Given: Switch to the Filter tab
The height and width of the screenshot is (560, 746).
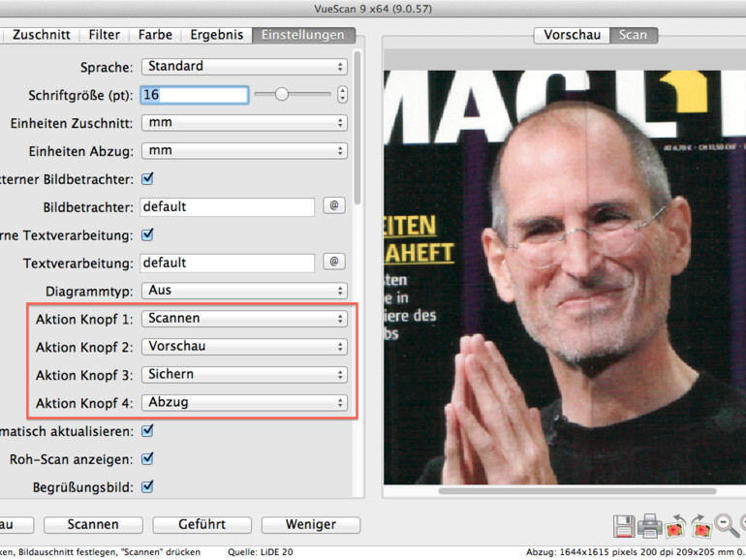Looking at the screenshot, I should point(105,35).
